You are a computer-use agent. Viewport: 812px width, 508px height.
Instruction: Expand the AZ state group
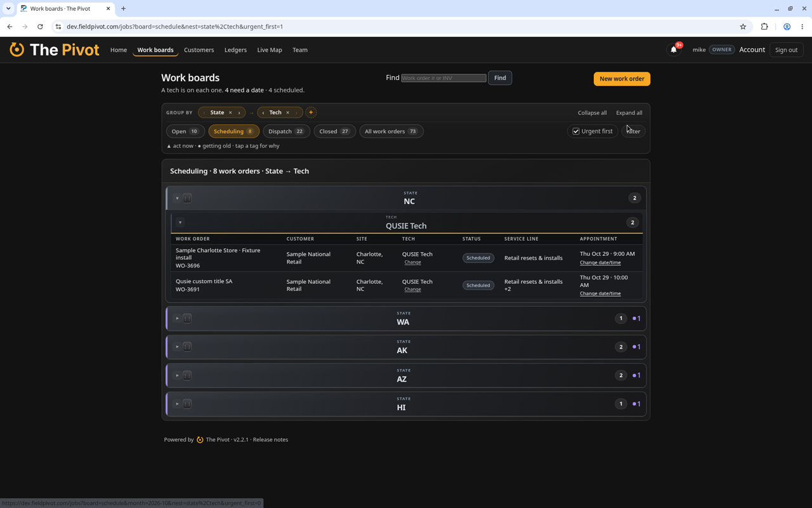(x=177, y=375)
